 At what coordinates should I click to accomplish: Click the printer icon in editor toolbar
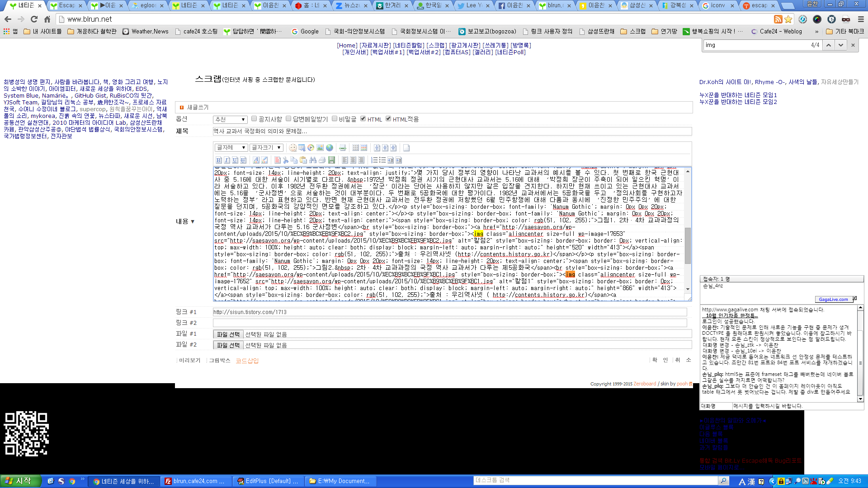pyautogui.click(x=322, y=160)
